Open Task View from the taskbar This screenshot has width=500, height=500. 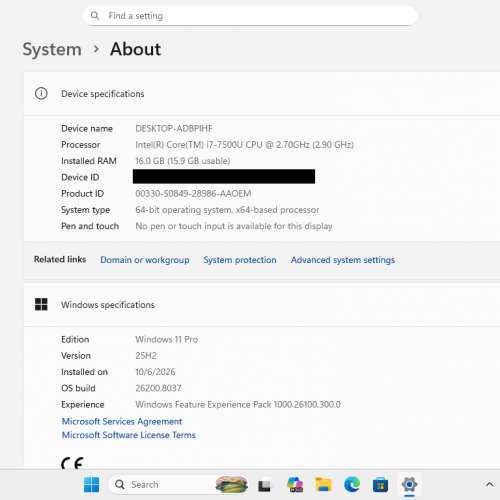[264, 485]
